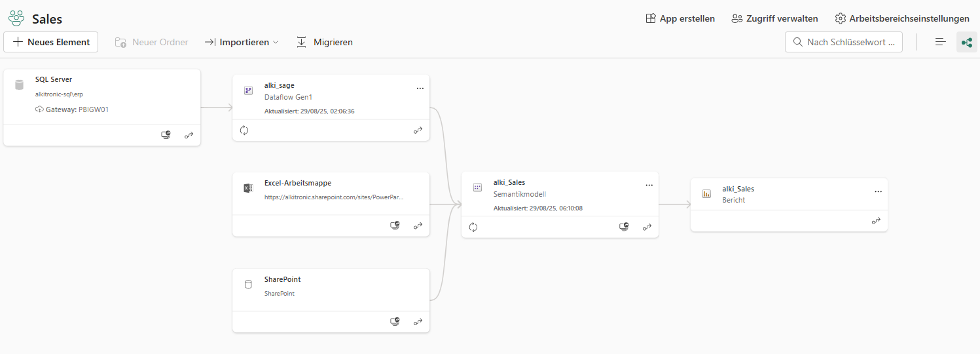The image size is (980, 354).
Task: Click lineage highlight icon on Semantikmodell card
Action: click(647, 227)
